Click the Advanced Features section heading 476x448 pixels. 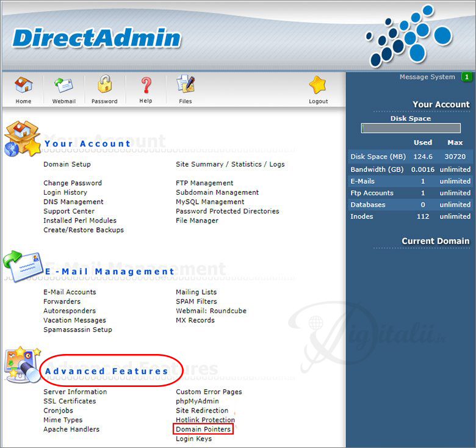click(x=107, y=371)
